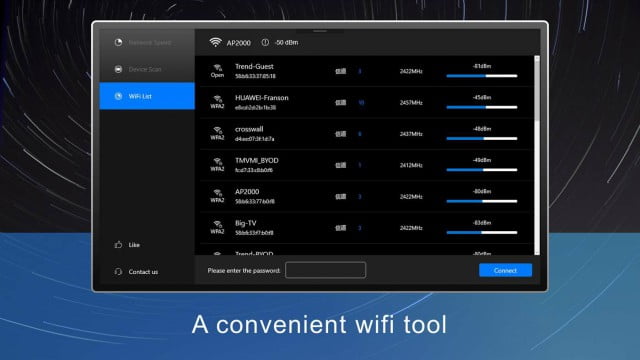
Task: Click the TMVMI_BYOD signal strength bar
Action: [482, 170]
